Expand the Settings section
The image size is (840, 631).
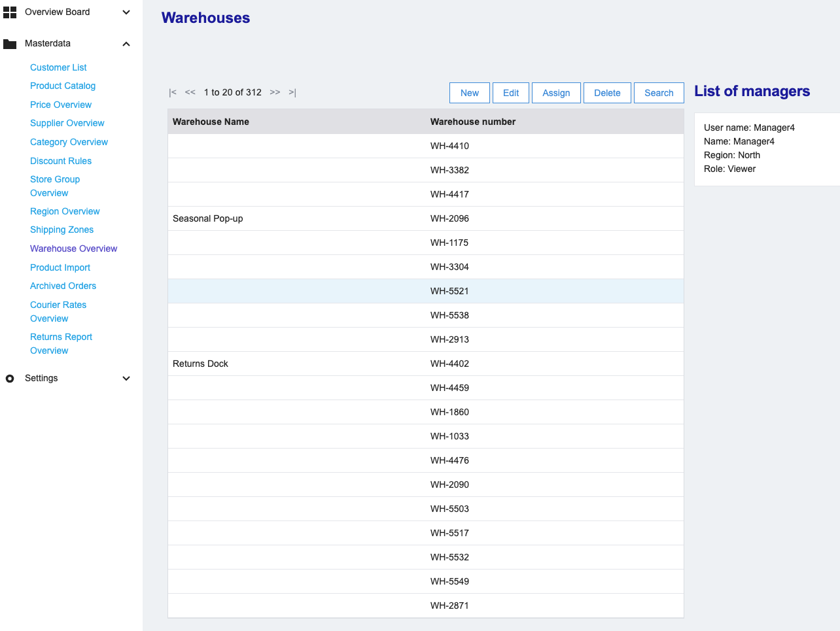[126, 379]
